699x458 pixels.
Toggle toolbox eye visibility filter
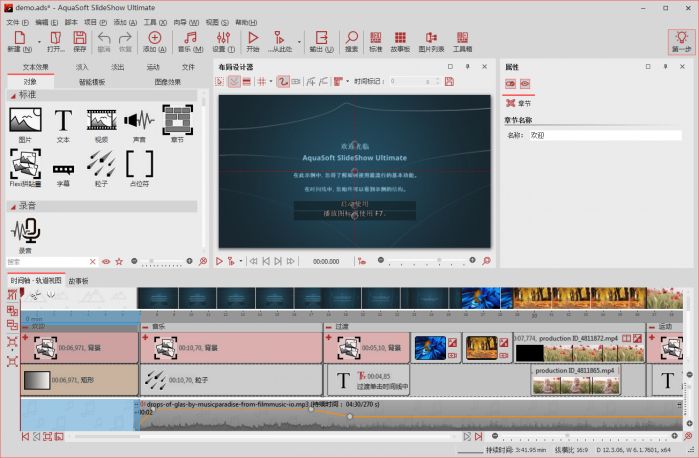(106, 262)
